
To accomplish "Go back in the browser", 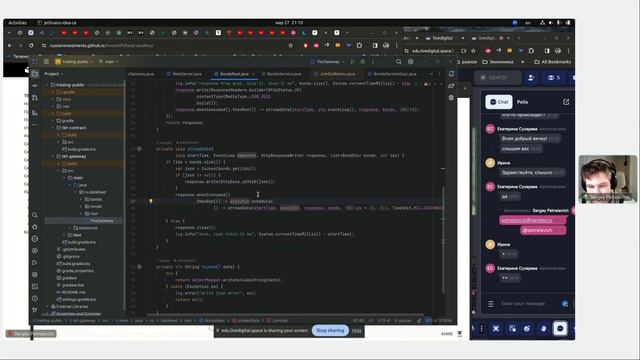I will (10, 46).
